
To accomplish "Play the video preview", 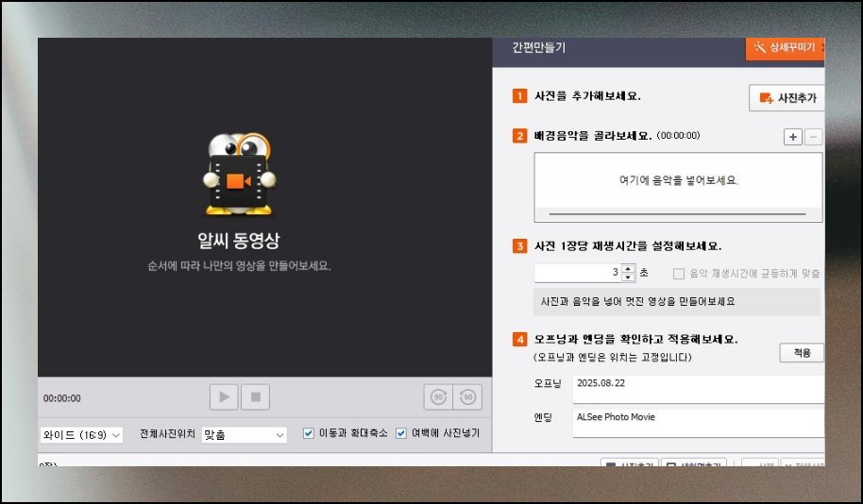I will (224, 396).
